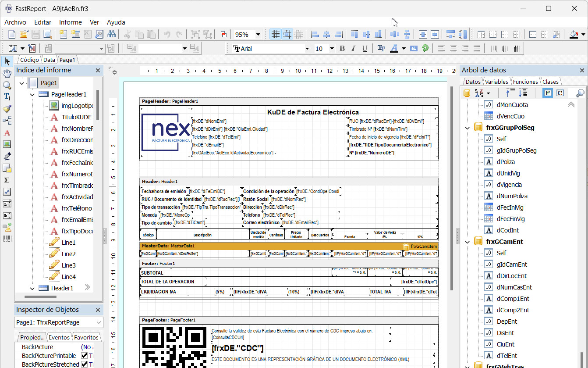The height and width of the screenshot is (368, 588).
Task: Click the Align Top Edges icon
Action: tap(354, 34)
